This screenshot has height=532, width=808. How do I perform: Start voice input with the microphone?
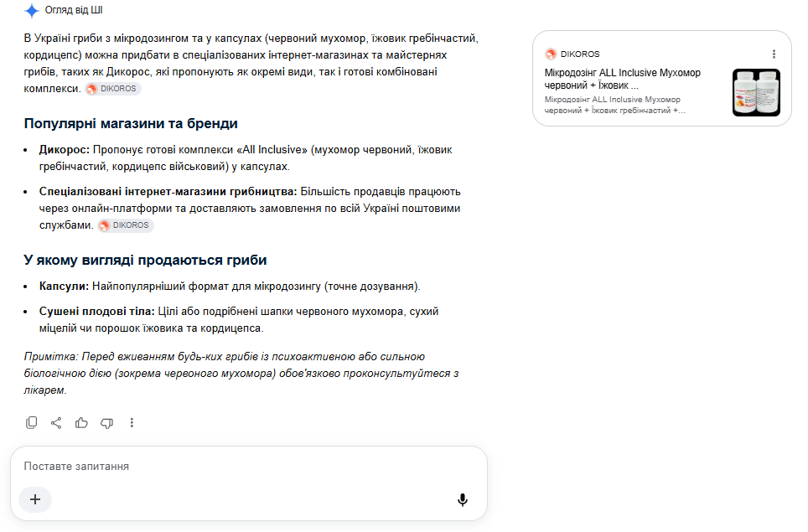(x=463, y=499)
